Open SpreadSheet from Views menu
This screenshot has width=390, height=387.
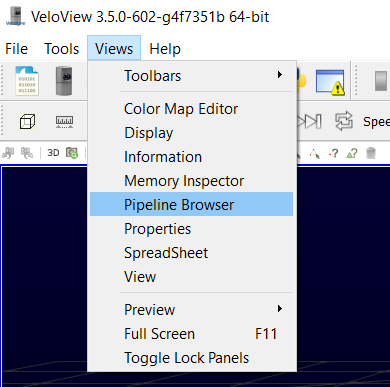pyautogui.click(x=192, y=253)
